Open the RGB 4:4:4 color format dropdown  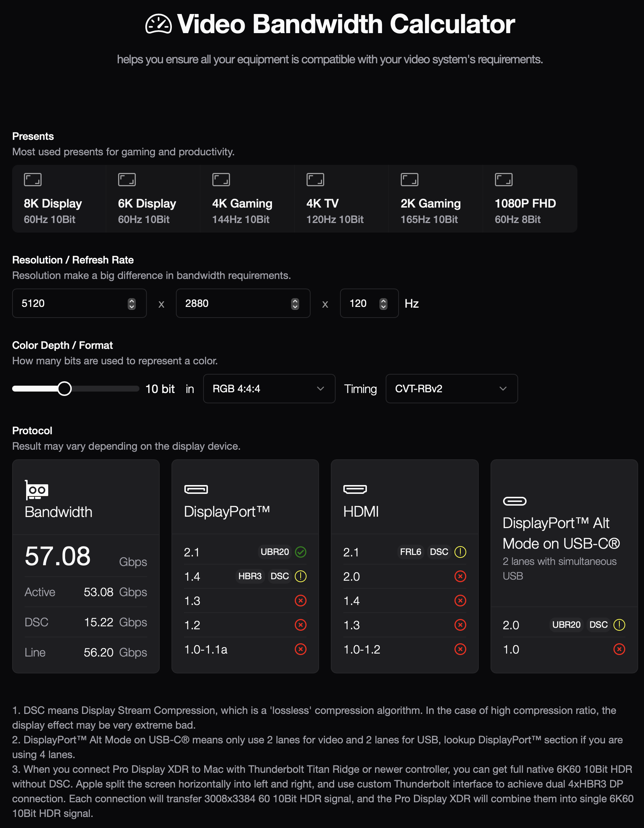[x=269, y=389]
